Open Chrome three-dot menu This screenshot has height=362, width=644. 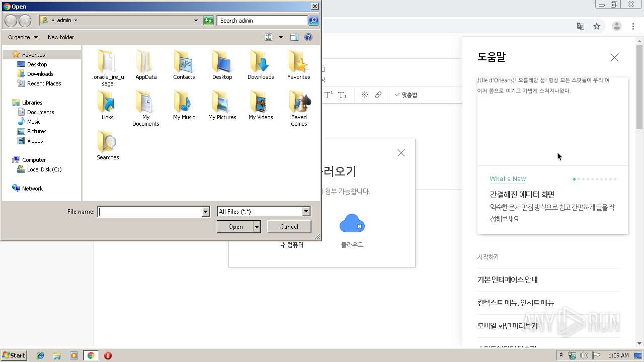633,26
